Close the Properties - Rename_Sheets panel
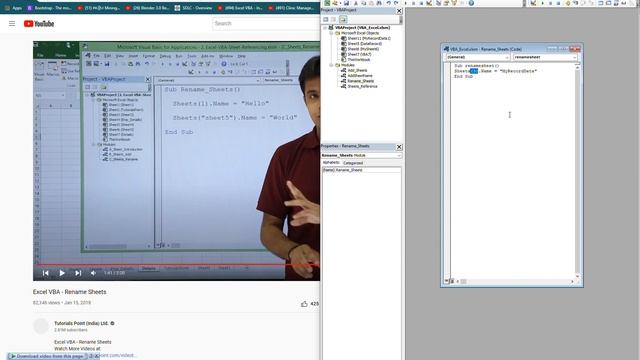Viewport: 640px width, 360px height. 399,147
